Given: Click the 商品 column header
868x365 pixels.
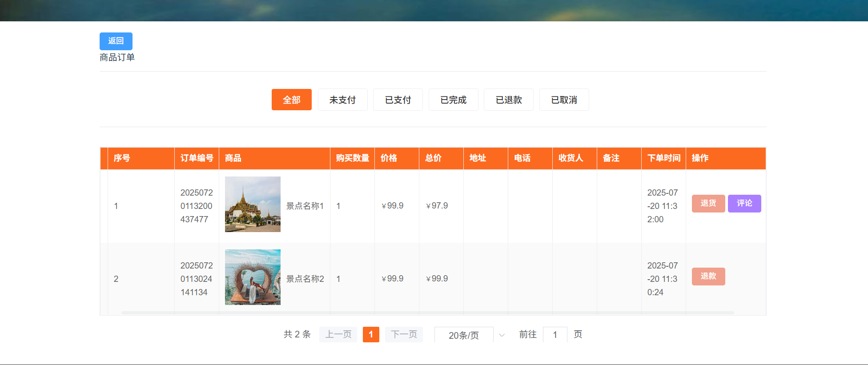Looking at the screenshot, I should click(274, 158).
